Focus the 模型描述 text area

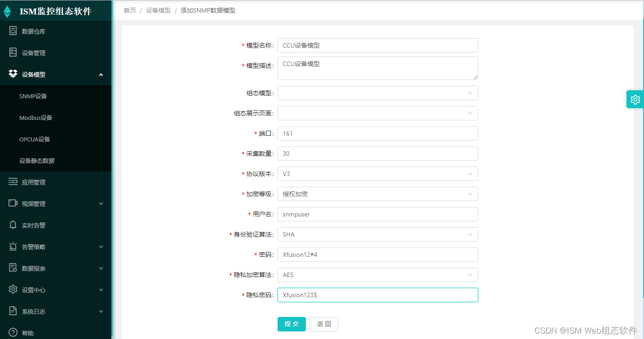click(x=378, y=68)
